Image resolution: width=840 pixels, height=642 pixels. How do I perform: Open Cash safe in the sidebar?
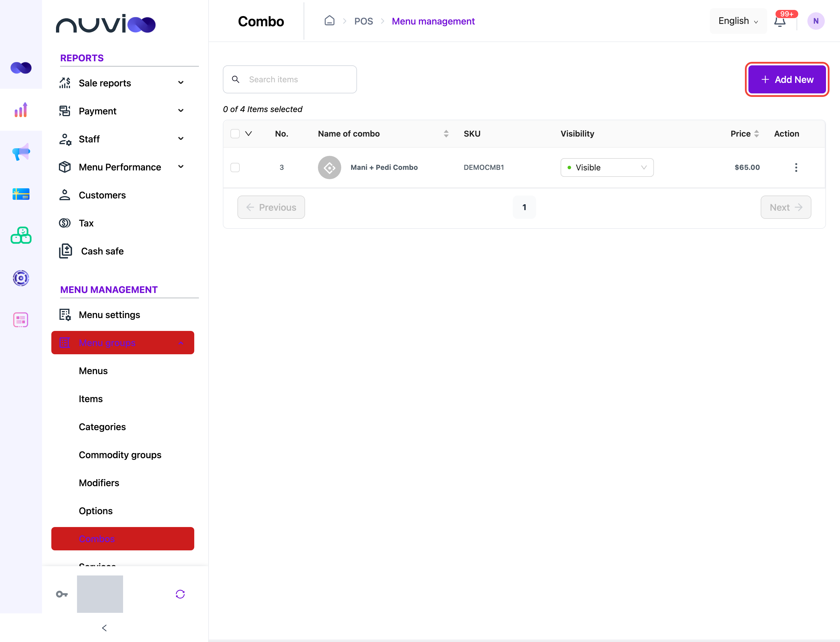123,251
